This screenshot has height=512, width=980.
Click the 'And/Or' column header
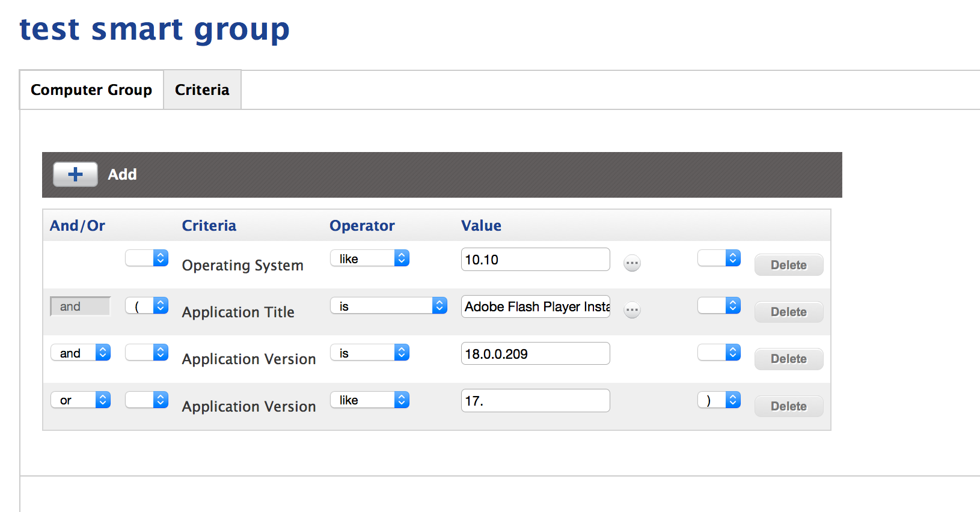pos(78,226)
